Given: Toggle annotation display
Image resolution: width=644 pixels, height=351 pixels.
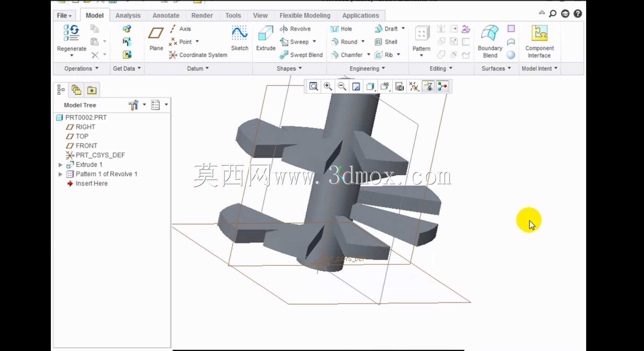Looking at the screenshot, I should point(428,86).
